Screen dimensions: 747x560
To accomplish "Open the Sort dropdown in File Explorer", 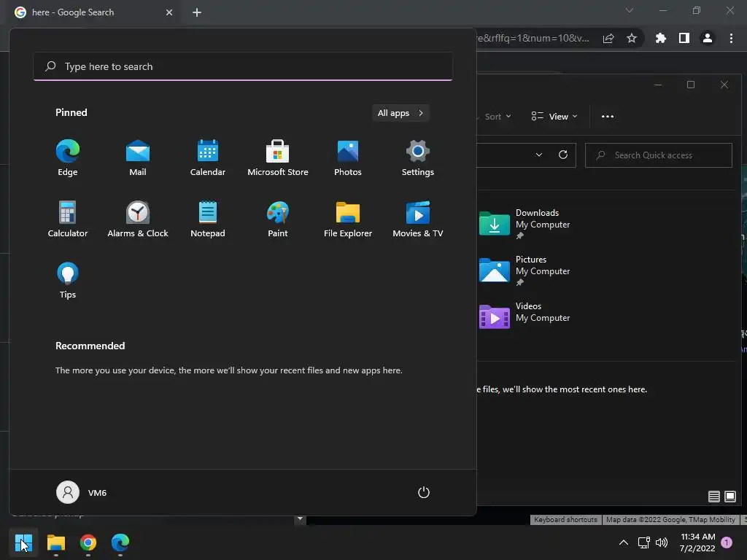I will point(498,117).
